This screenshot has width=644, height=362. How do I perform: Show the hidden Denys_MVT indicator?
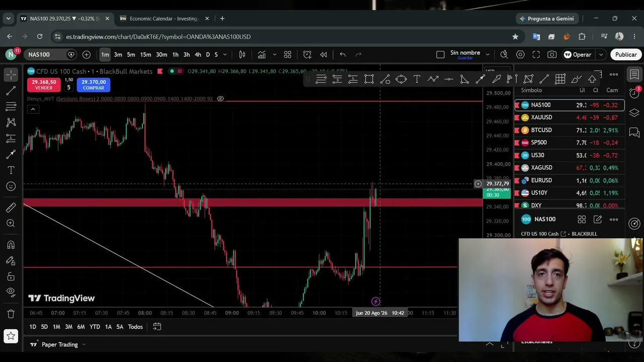220,99
